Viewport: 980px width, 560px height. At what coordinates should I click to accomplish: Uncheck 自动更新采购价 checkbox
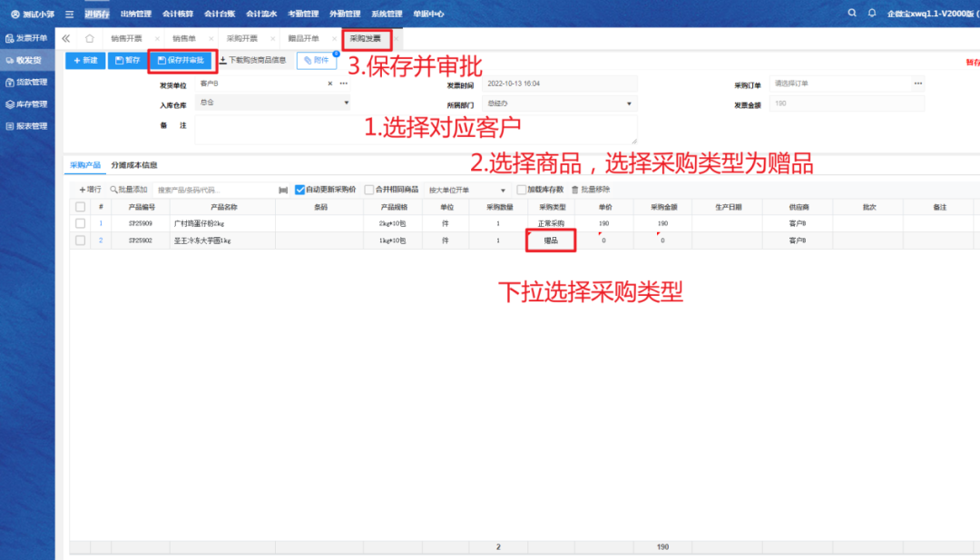[300, 190]
